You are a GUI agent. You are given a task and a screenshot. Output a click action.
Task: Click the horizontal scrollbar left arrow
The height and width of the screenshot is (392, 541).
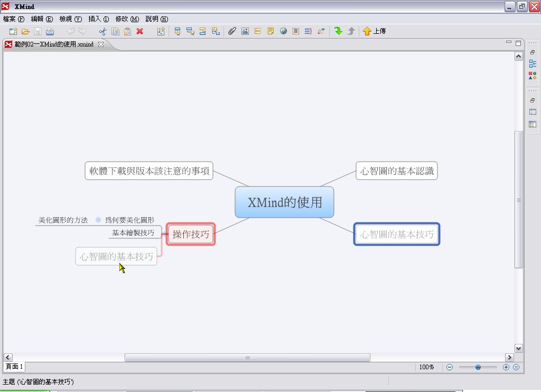click(x=8, y=358)
